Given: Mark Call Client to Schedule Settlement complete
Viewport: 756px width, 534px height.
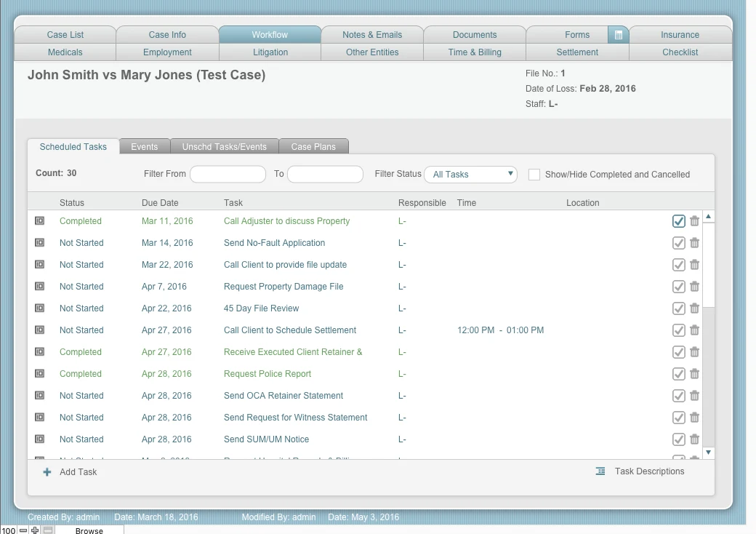Looking at the screenshot, I should tap(678, 330).
